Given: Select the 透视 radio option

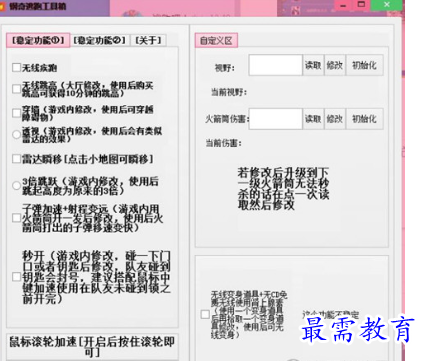Looking at the screenshot, I should click(16, 135).
